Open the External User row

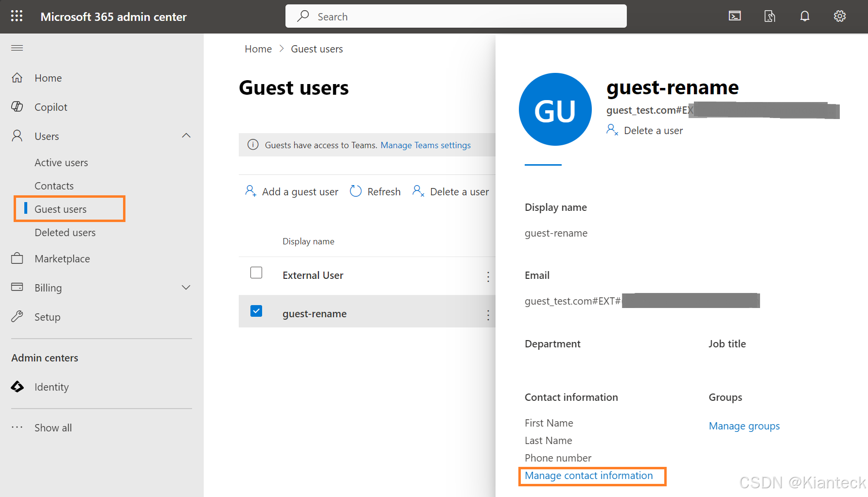click(313, 275)
